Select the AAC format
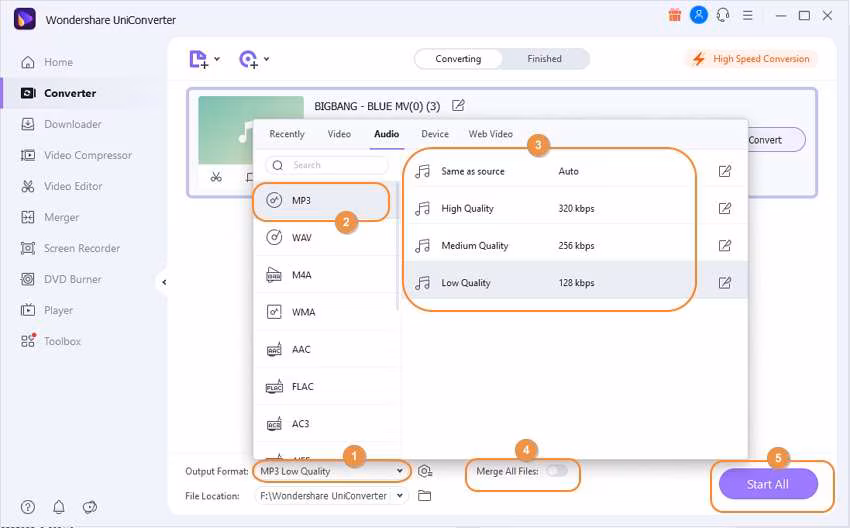The height and width of the screenshot is (528, 850). [325, 349]
